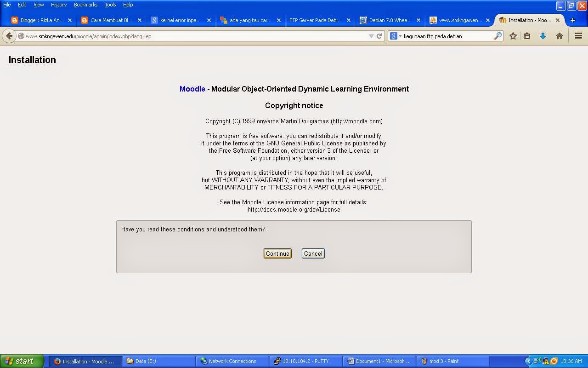Open the Bookmarks menu
This screenshot has height=368, width=588.
tap(85, 5)
